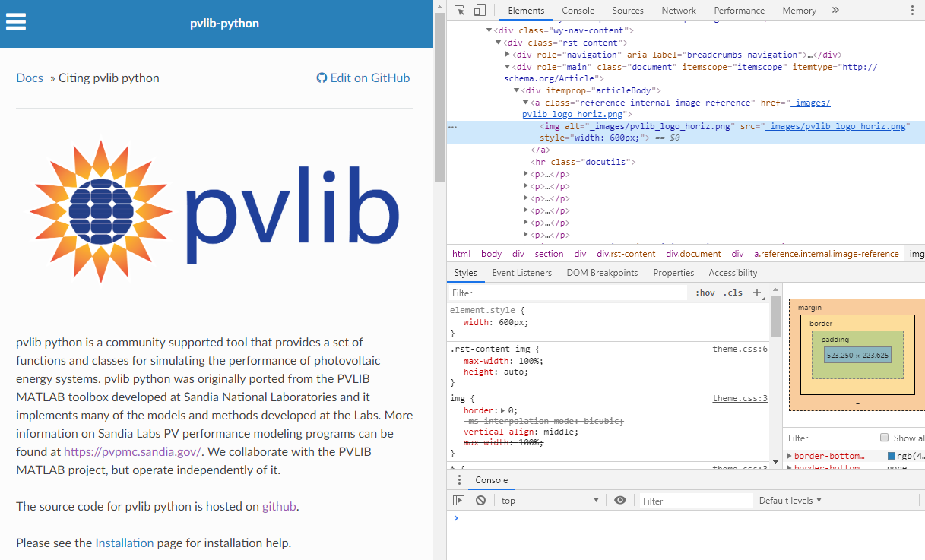Open DOM Breakpoints pane
The image size is (925, 560).
point(602,273)
